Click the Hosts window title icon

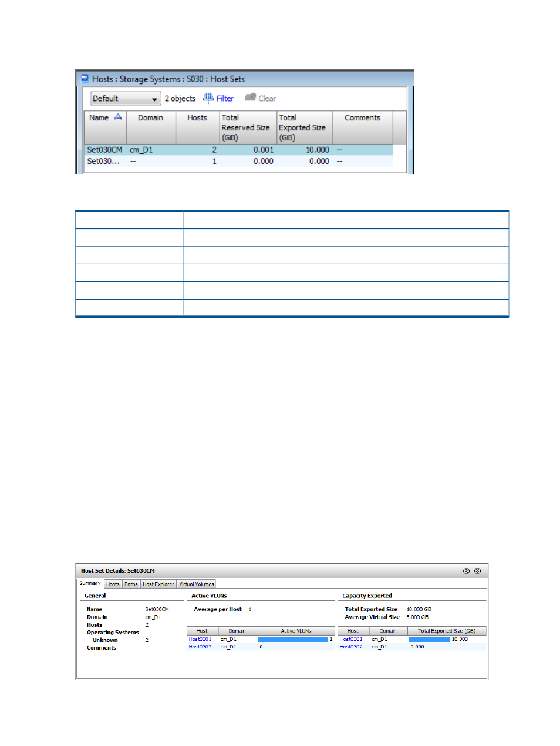[85, 78]
